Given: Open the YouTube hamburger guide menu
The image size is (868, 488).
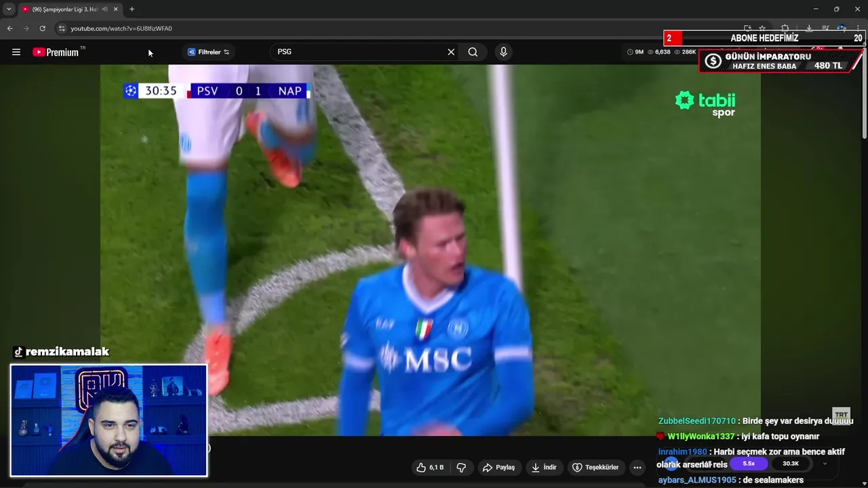Looking at the screenshot, I should pos(16,52).
